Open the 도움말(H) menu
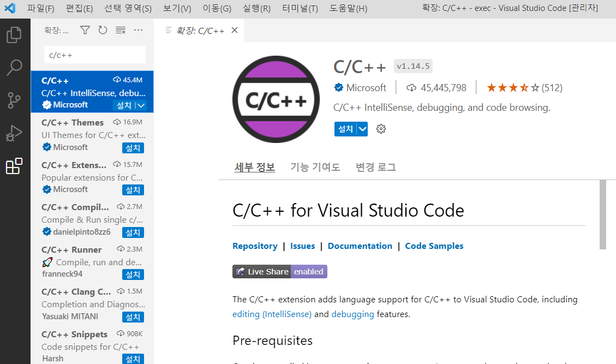This screenshot has width=616, height=364. point(348,8)
